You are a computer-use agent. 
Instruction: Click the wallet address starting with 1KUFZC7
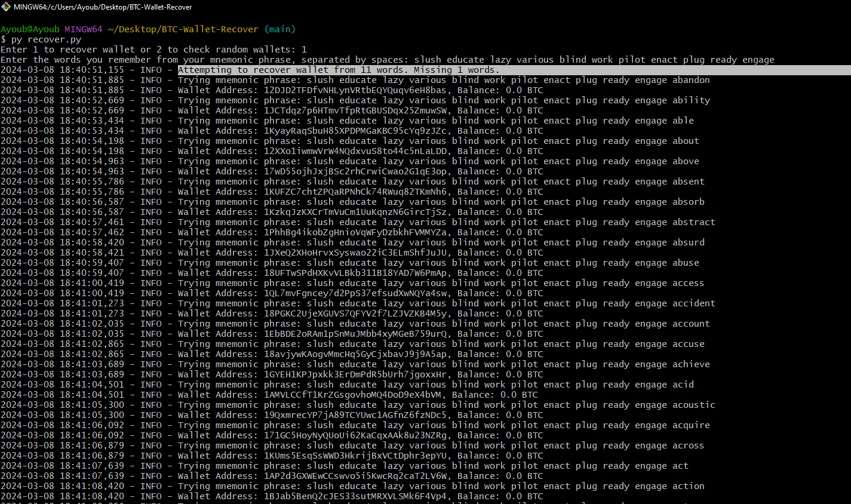click(355, 192)
